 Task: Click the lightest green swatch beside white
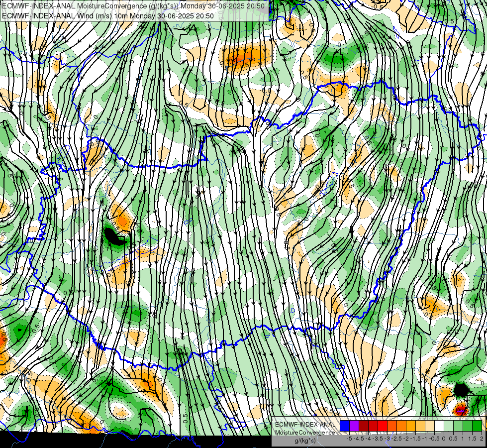coord(449,426)
